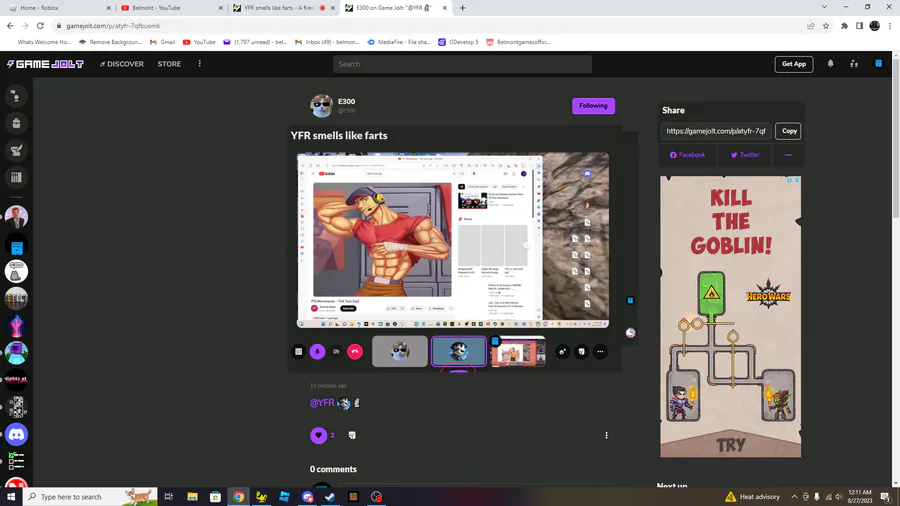Select the screen-share stream tile

[x=518, y=351]
